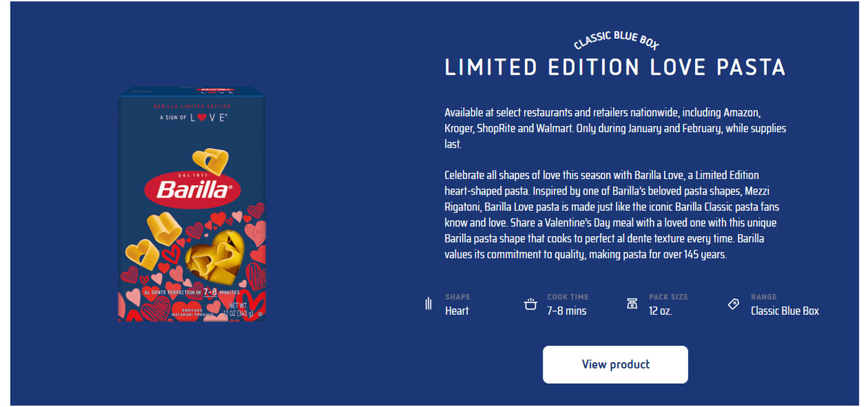Select the Limited Edition Love Pasta heading
Screen dimensions: 868x407
click(x=615, y=68)
